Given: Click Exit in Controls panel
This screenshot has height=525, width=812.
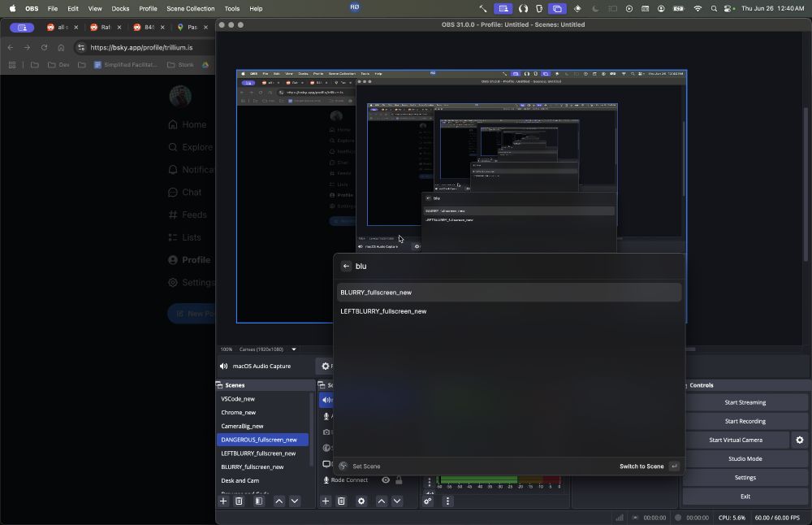Looking at the screenshot, I should [x=745, y=497].
